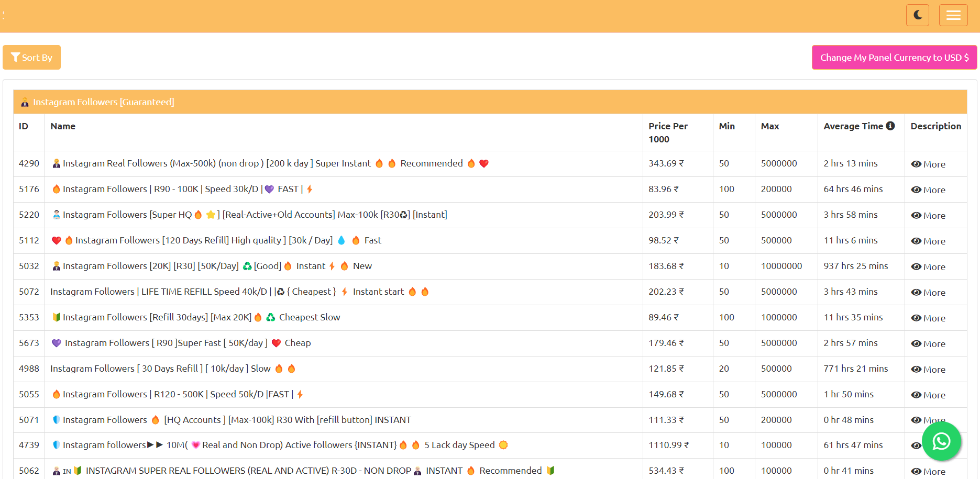Viewport: 980px width, 479px height.
Task: Open More description for service 5055
Action: 928,395
